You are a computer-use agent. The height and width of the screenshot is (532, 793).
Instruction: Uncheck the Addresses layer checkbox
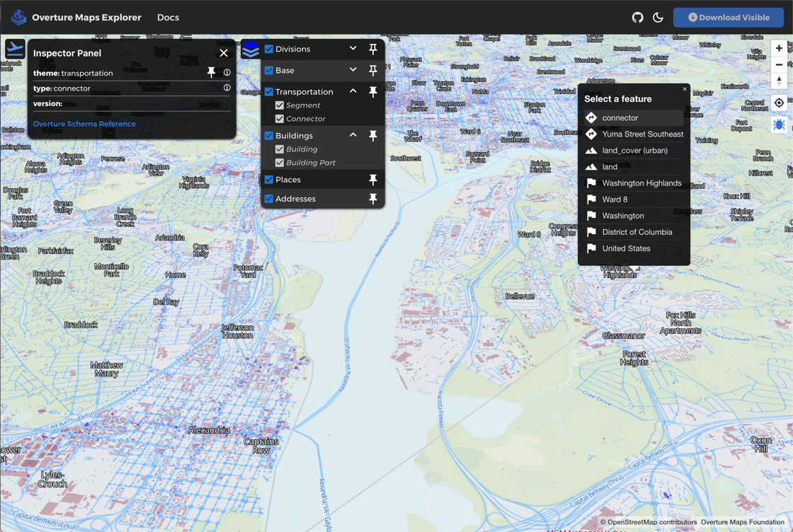(x=269, y=199)
